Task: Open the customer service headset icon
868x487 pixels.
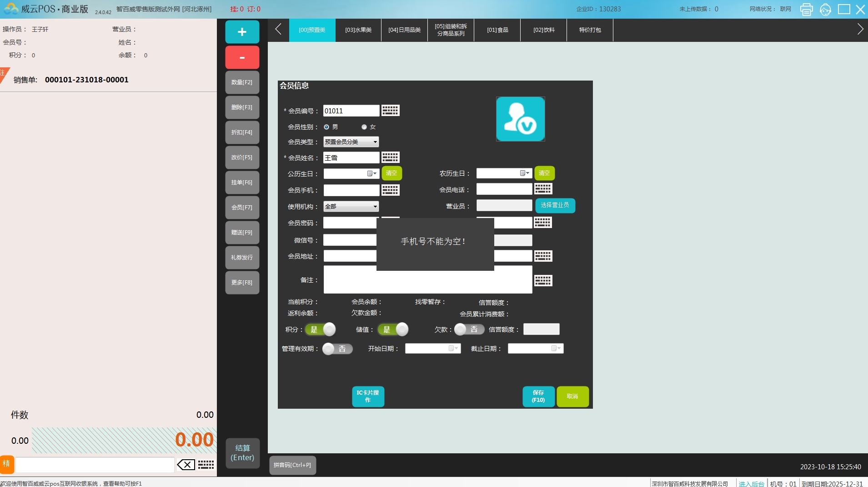Action: point(825,9)
